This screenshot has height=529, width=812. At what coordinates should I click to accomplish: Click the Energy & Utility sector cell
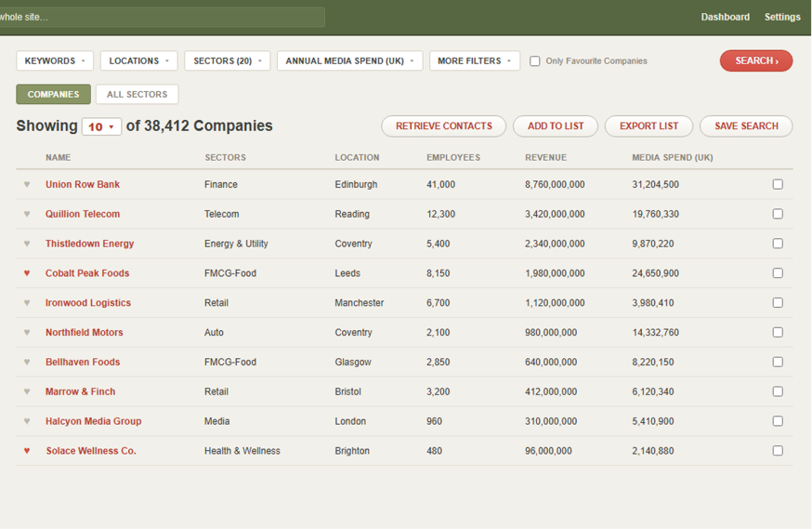tap(236, 244)
